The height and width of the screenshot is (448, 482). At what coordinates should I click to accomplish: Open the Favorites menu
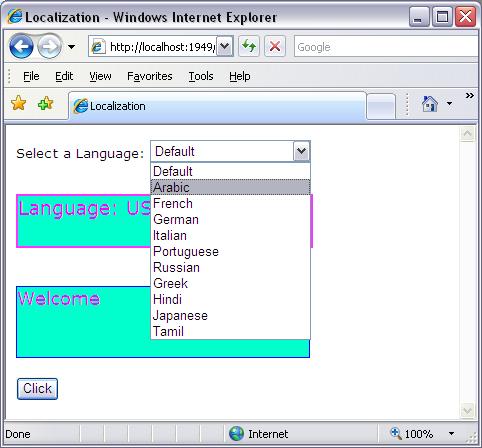click(150, 76)
